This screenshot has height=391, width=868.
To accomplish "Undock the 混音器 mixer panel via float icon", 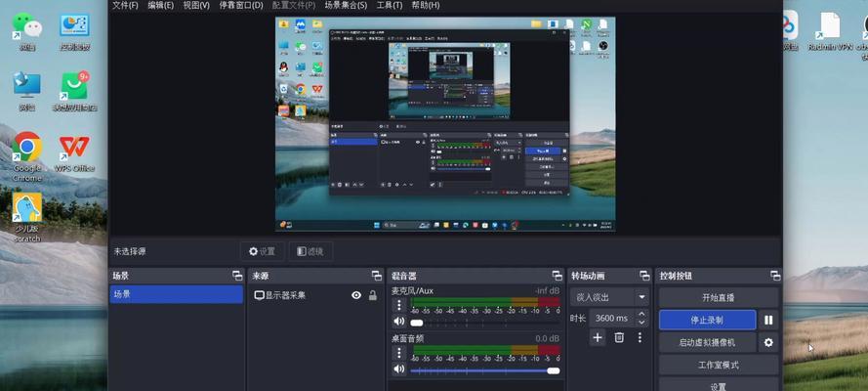I will [x=557, y=276].
